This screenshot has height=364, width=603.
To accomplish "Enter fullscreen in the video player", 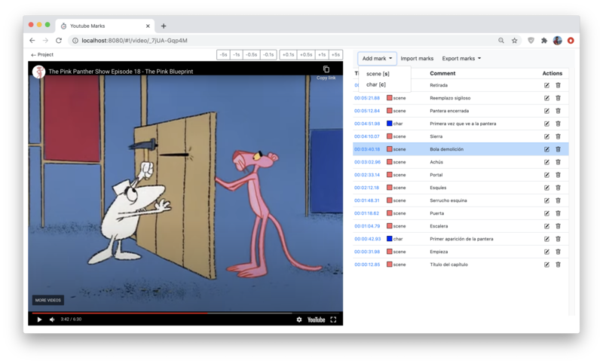I will [333, 320].
